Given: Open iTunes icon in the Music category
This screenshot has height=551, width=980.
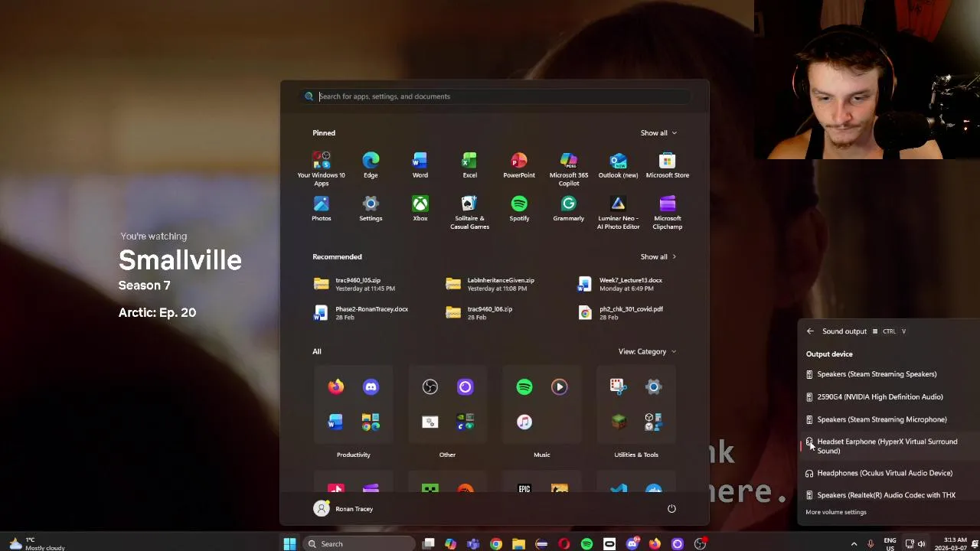Looking at the screenshot, I should coord(524,422).
